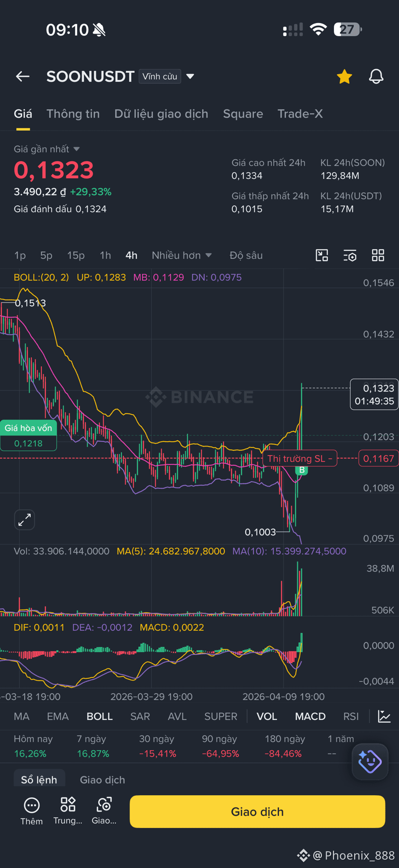This screenshot has width=399, height=868.
Task: Tap the Giá đánh dấu 0,1324 text
Action: pos(60,209)
